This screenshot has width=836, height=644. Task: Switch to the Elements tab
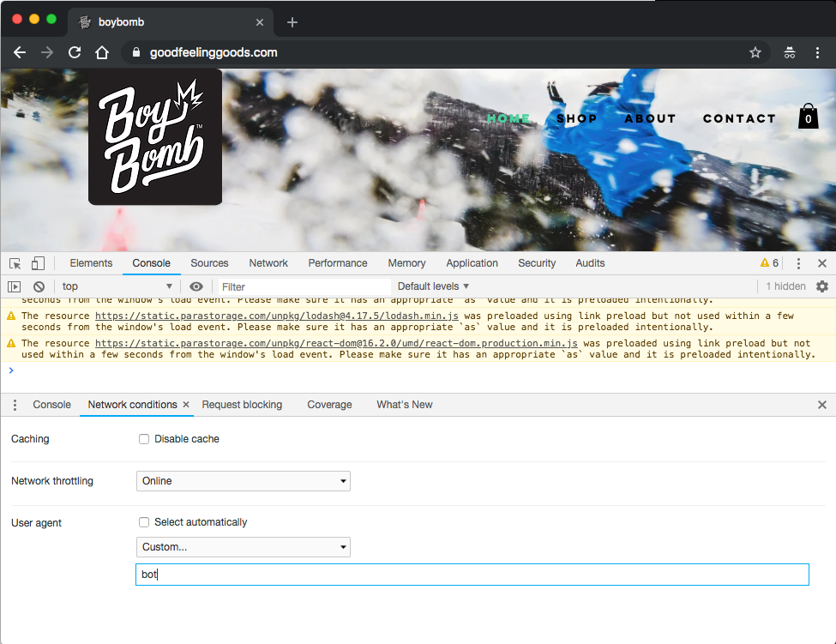[x=91, y=262]
